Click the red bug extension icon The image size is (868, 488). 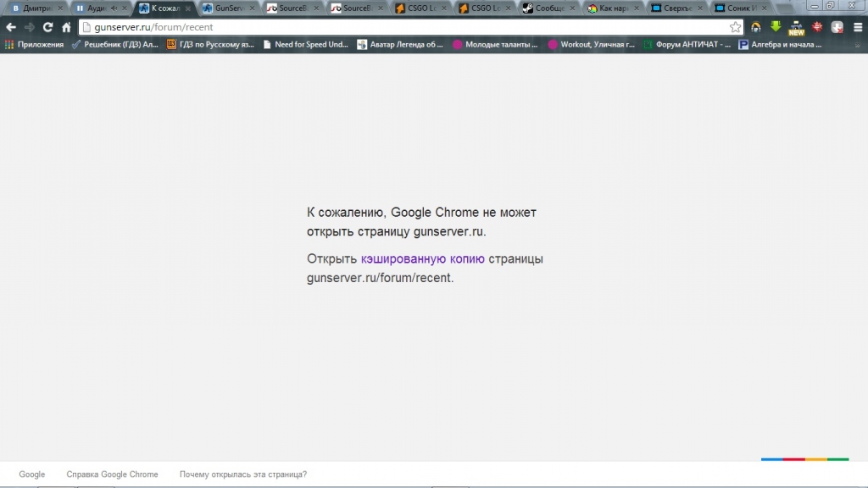(817, 27)
